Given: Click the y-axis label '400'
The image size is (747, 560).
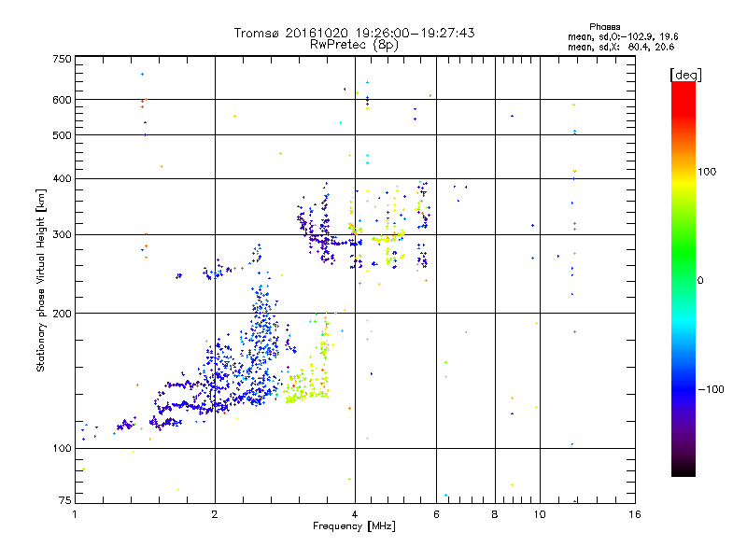Looking at the screenshot, I should click(x=62, y=178).
